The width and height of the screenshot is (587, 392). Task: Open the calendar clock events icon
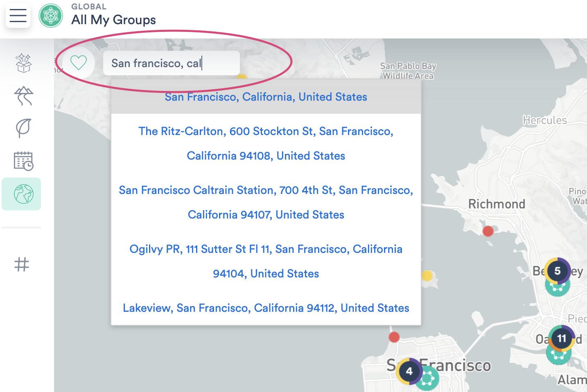(x=23, y=161)
